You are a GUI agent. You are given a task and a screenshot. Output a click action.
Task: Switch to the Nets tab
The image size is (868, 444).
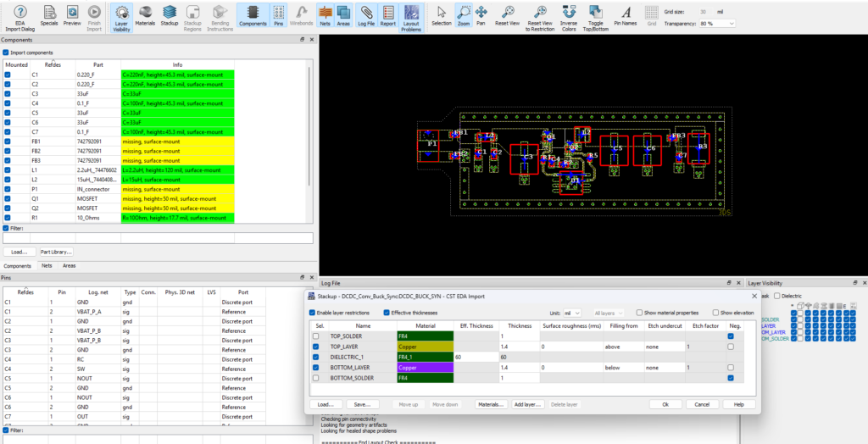47,265
